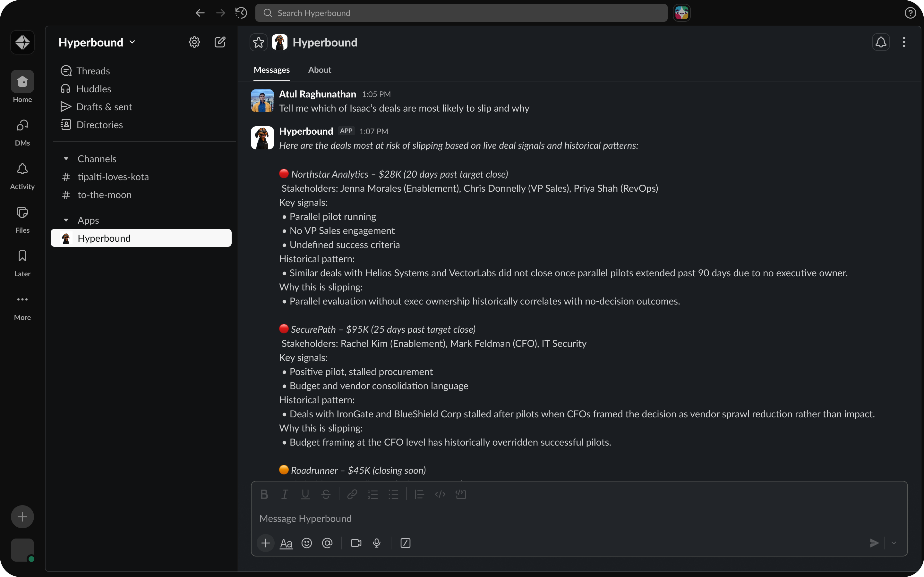Toggle notifications bell in header

pyautogui.click(x=880, y=42)
